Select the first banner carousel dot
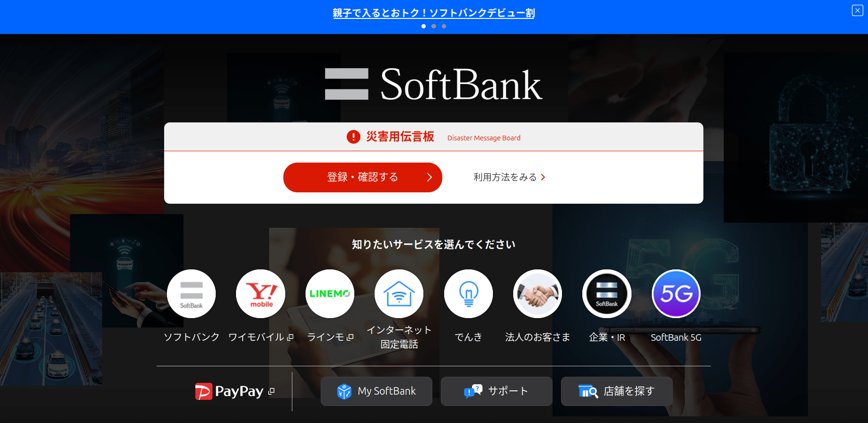 [423, 26]
